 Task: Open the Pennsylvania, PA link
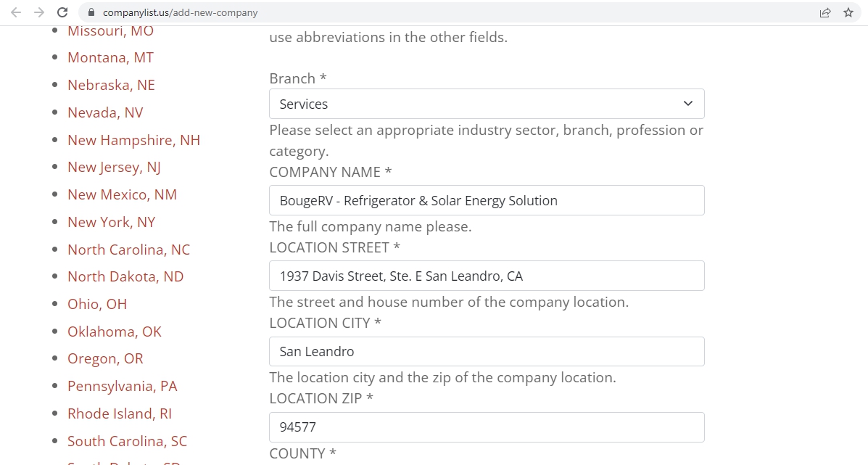122,386
